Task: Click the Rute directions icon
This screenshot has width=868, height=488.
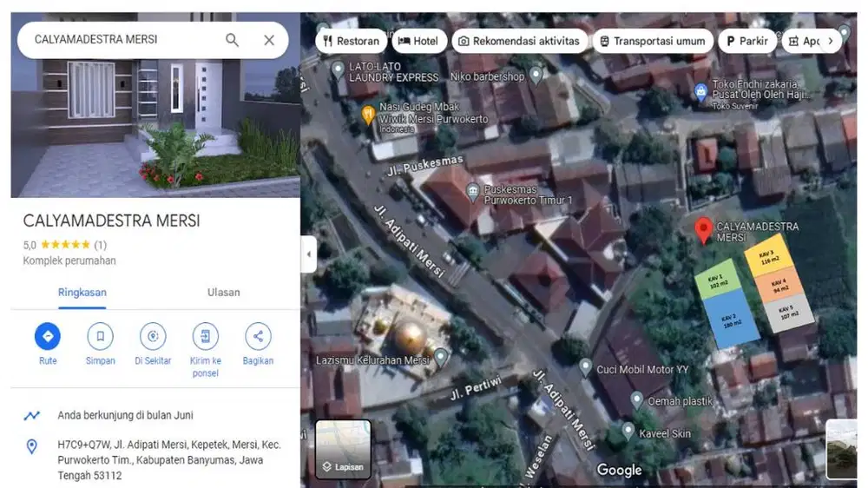Action: [x=48, y=336]
